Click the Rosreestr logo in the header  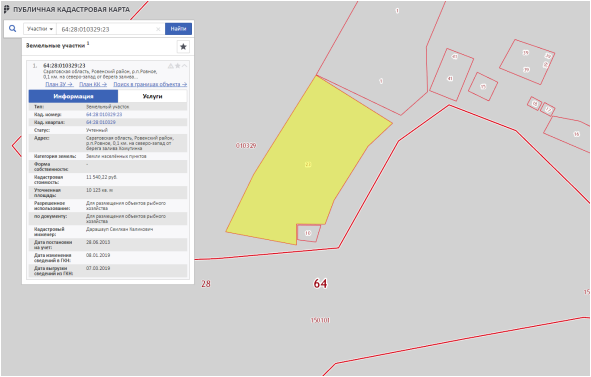(6, 9)
